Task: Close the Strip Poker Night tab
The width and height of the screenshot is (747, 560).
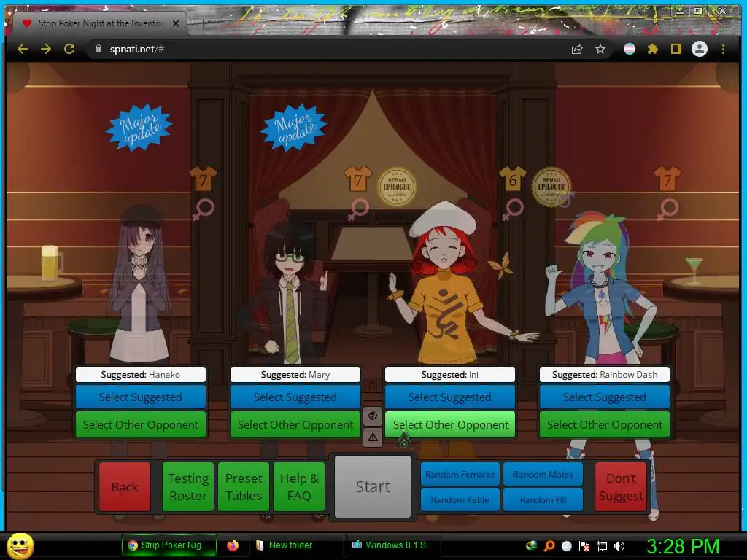Action: pyautogui.click(x=176, y=23)
